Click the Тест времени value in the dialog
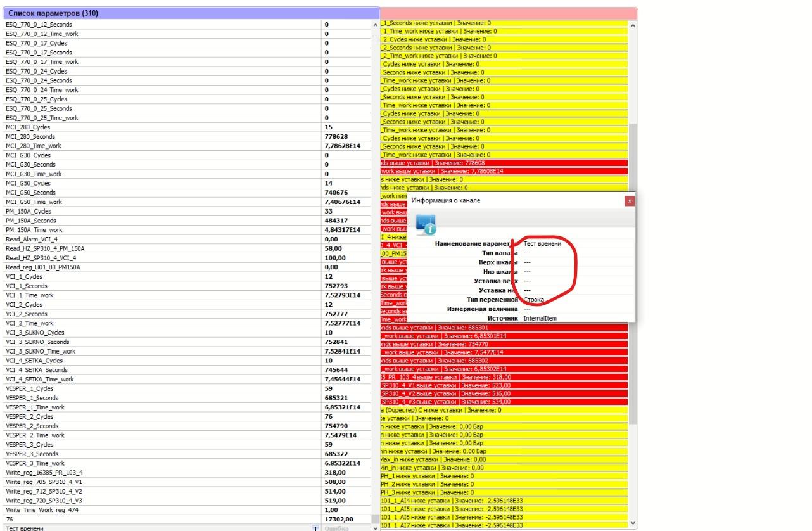Viewport: 812px width, 531px height. click(x=542, y=243)
